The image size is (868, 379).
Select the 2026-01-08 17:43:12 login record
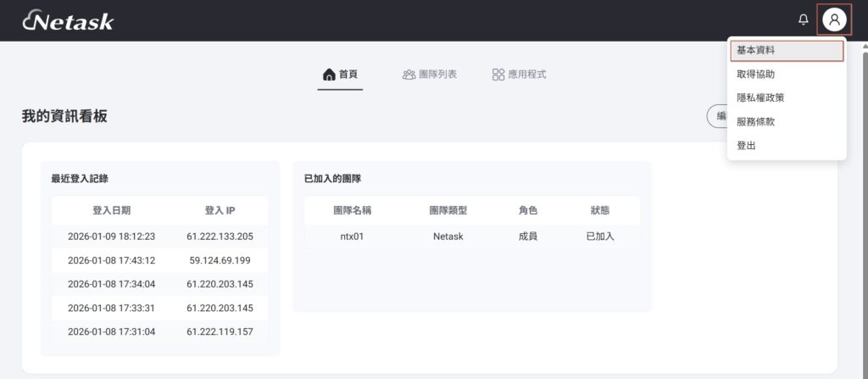point(111,260)
